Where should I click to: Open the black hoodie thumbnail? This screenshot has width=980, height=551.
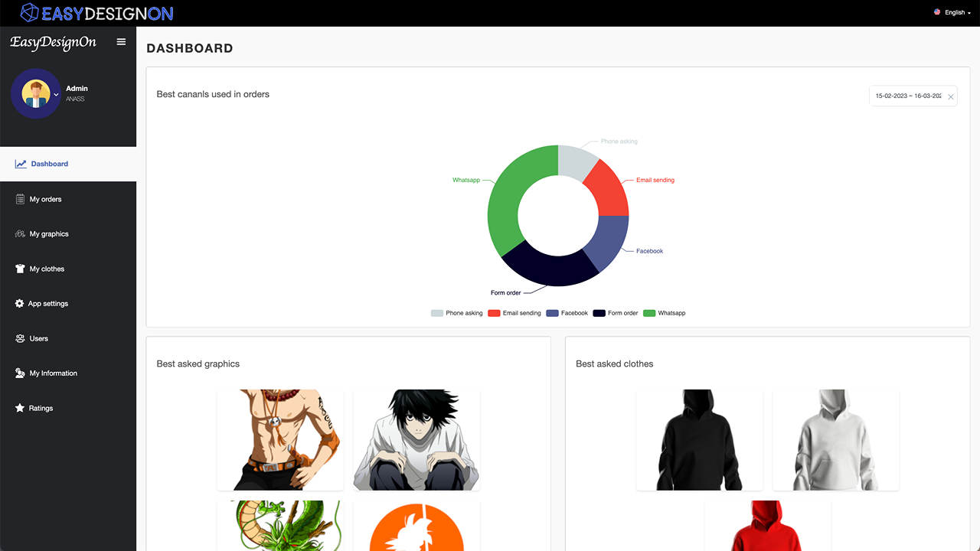pyautogui.click(x=698, y=439)
